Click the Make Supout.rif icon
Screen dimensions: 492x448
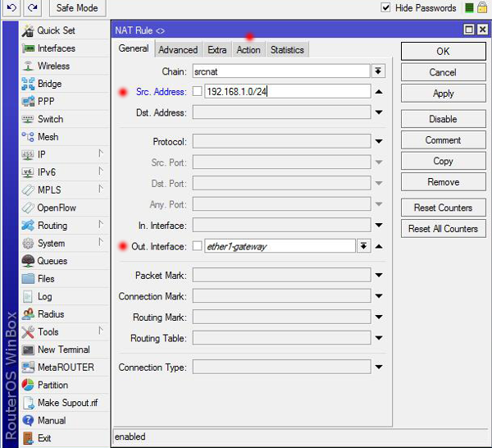(28, 403)
